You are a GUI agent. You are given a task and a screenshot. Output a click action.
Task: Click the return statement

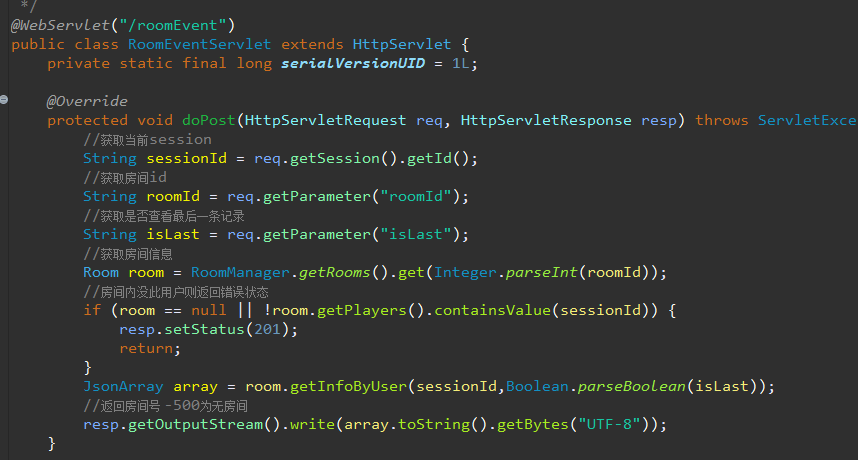click(150, 348)
